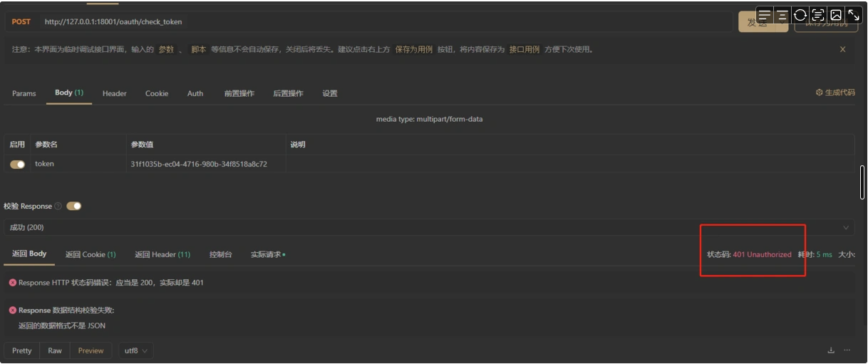Click the request URL input field

point(386,22)
